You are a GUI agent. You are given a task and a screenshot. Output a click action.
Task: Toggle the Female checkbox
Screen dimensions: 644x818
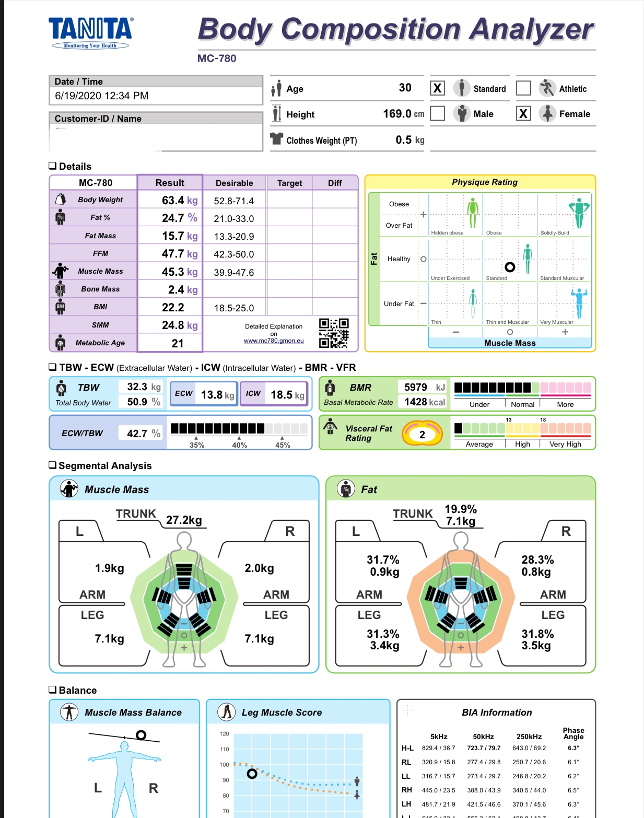click(523, 113)
